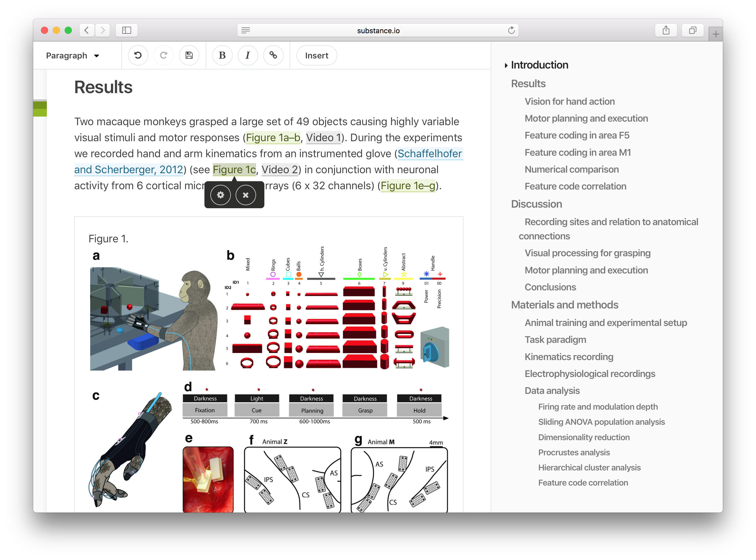Click the Figure 1a–b reference link
This screenshot has width=756, height=560.
pyautogui.click(x=273, y=138)
